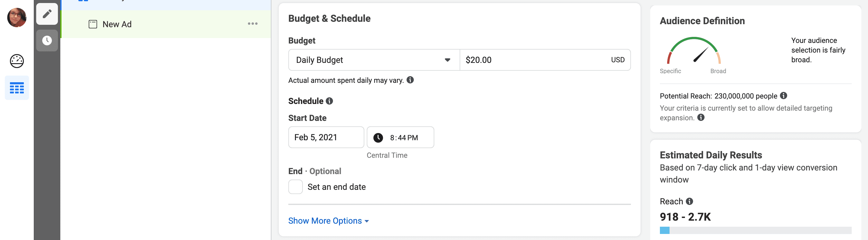Click info icon after targeting expansion text

701,118
